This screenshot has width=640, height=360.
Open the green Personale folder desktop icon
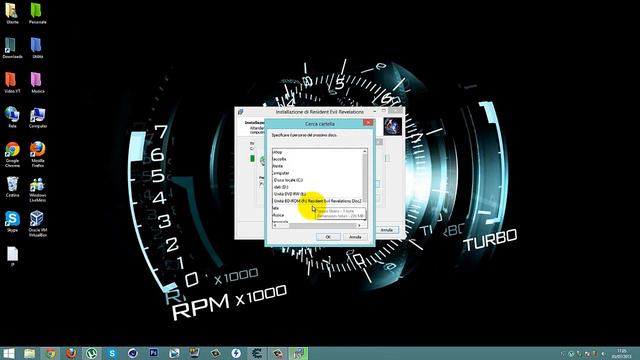pyautogui.click(x=37, y=13)
